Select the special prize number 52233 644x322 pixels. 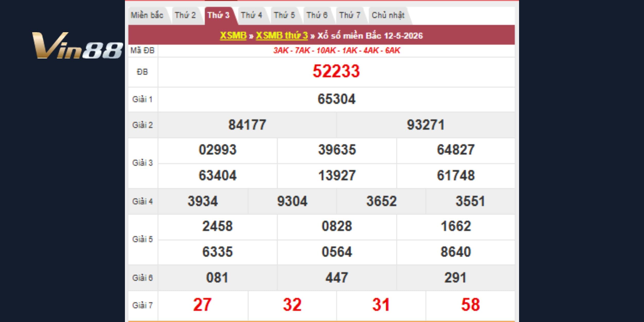pos(336,71)
